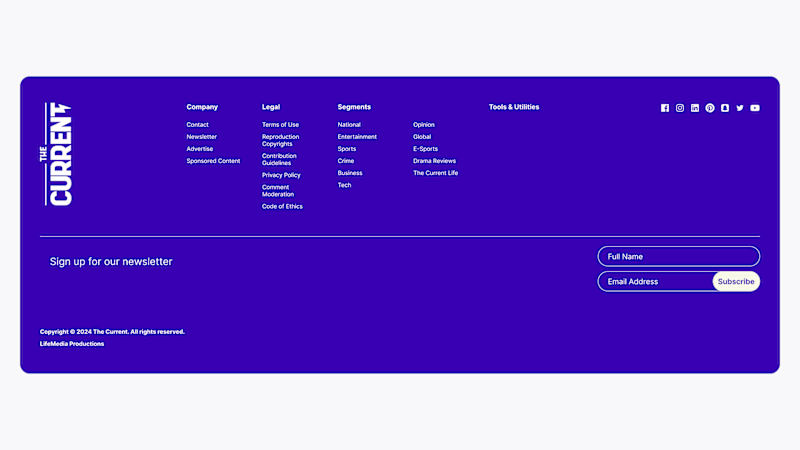Open The Current Life link
Viewport: 800px width, 450px height.
point(436,173)
